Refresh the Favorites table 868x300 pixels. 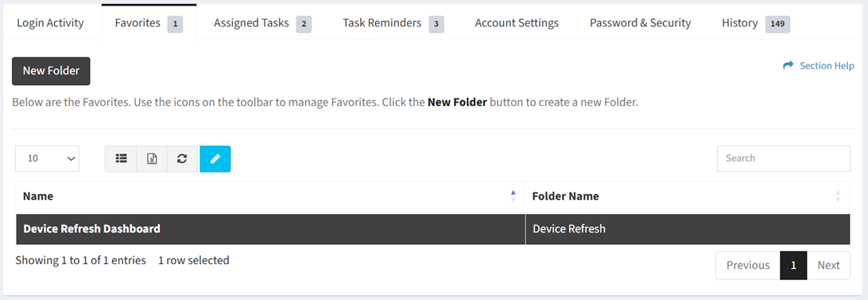click(182, 158)
